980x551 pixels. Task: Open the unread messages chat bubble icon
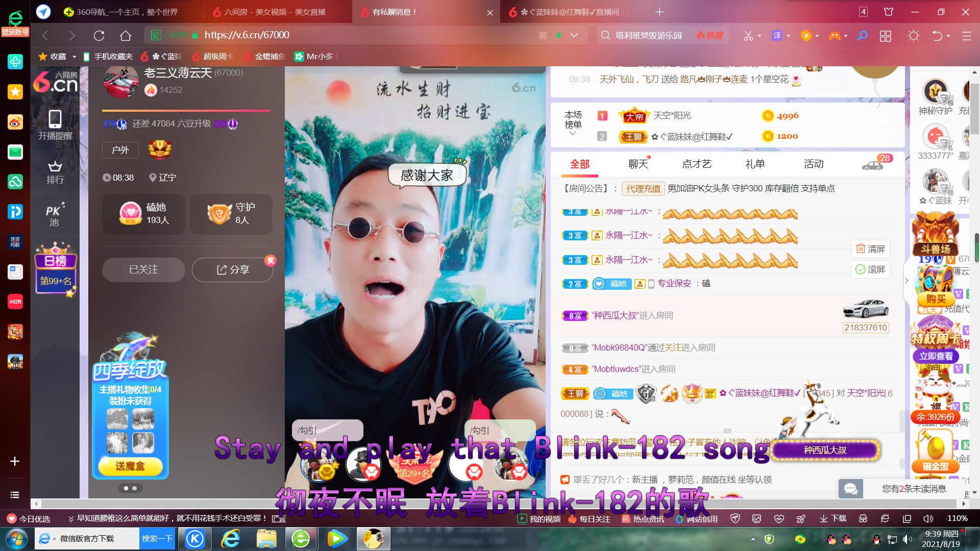click(x=850, y=489)
